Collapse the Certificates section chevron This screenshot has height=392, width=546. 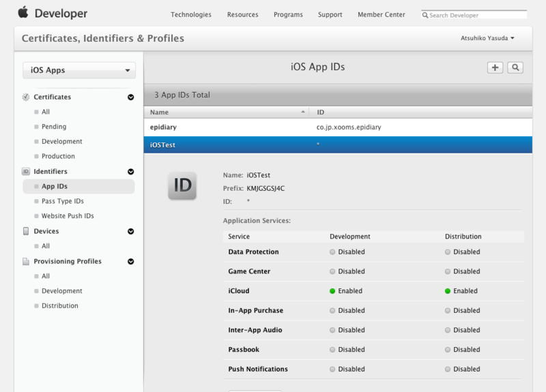[x=130, y=97]
